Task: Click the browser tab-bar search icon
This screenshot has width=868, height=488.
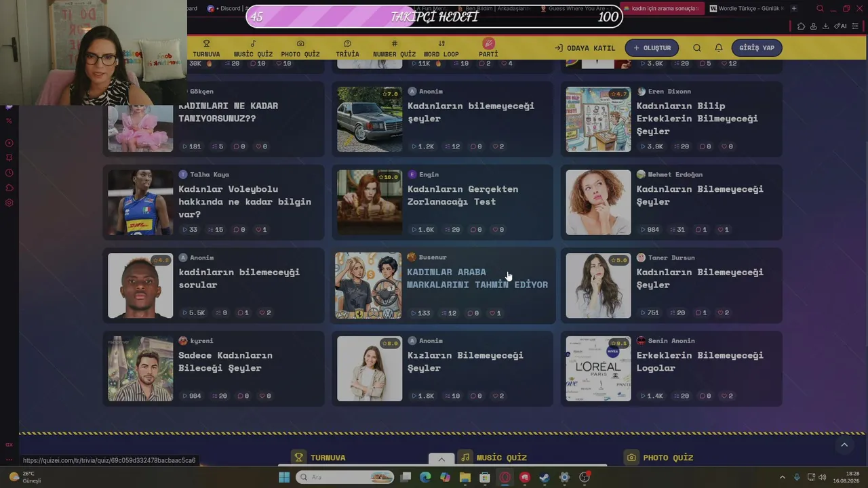Action: 820,9
